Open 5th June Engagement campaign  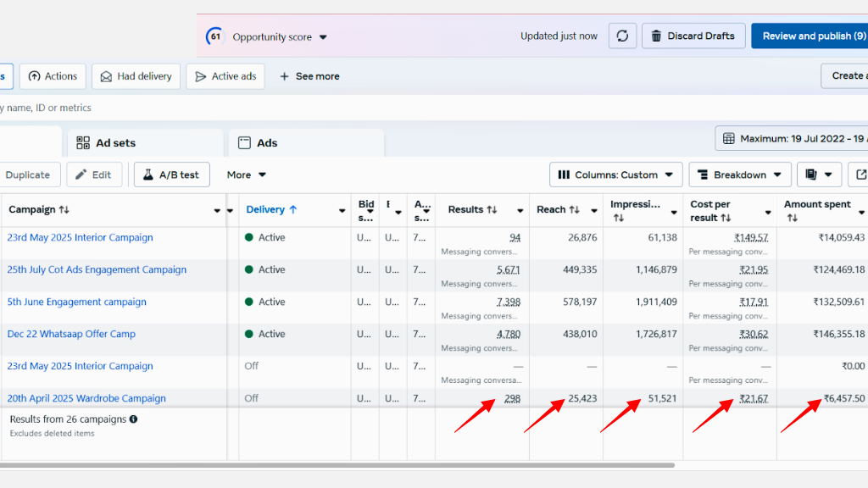[x=76, y=302]
